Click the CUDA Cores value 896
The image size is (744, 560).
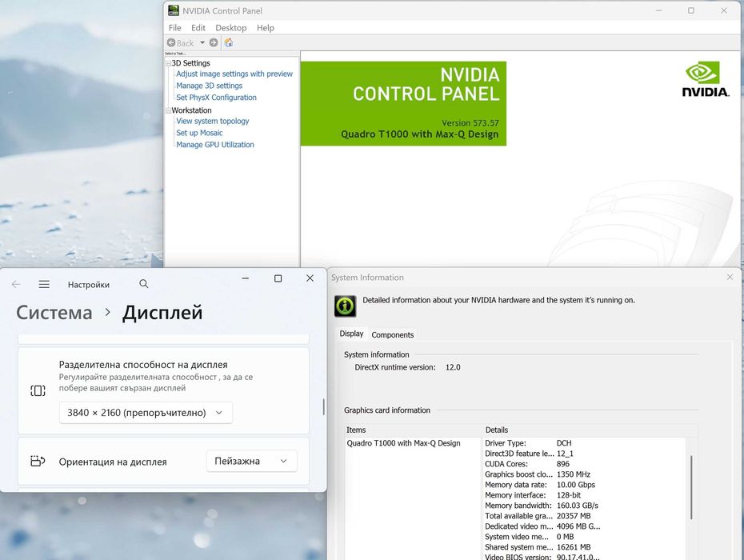[x=562, y=464]
